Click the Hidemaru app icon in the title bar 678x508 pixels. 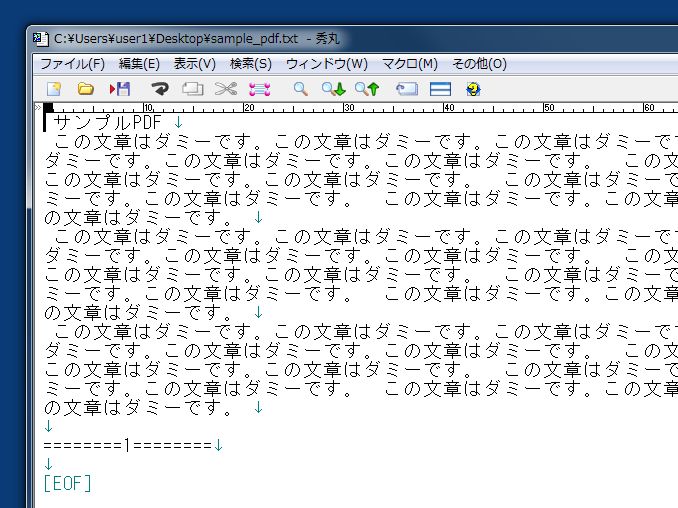41,39
